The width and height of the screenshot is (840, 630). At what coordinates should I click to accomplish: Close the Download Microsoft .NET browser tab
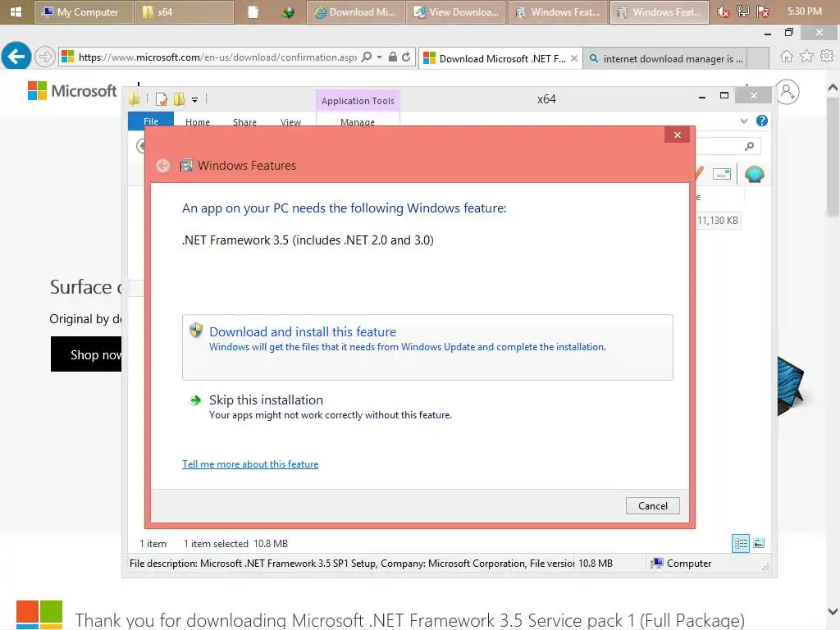tap(573, 58)
